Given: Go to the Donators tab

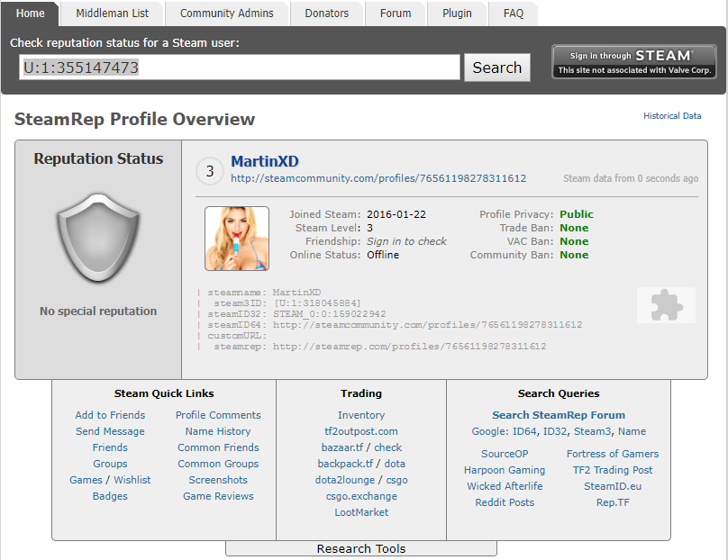Looking at the screenshot, I should coord(327,13).
